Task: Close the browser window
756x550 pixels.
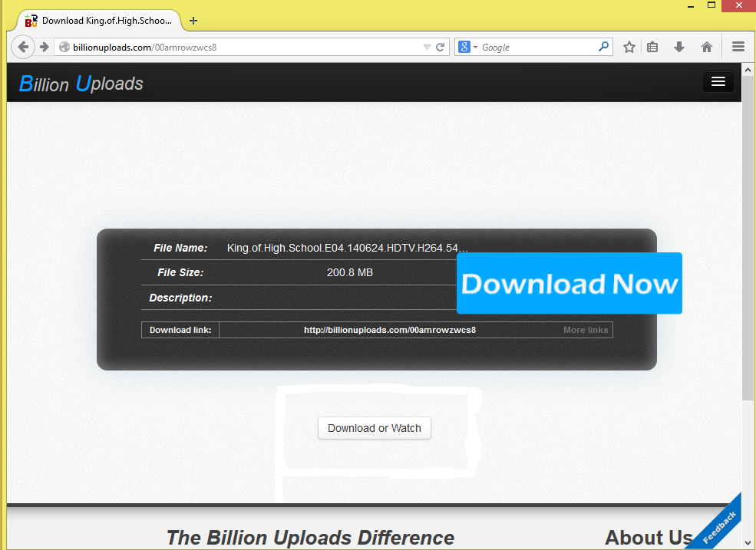Action: (738, 5)
